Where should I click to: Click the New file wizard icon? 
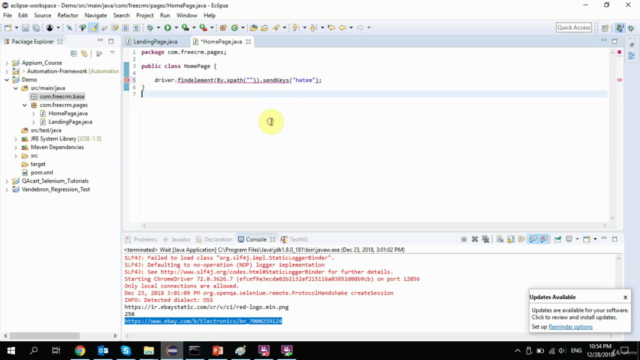pos(8,28)
